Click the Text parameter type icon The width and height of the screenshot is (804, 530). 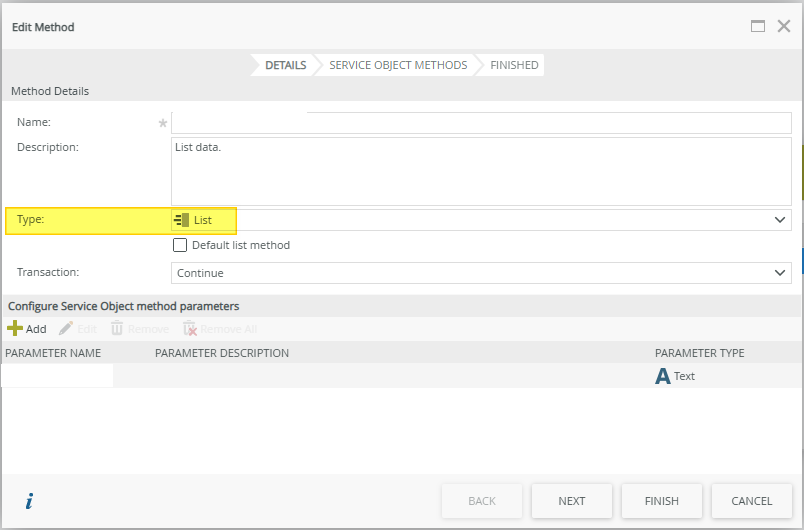[662, 376]
